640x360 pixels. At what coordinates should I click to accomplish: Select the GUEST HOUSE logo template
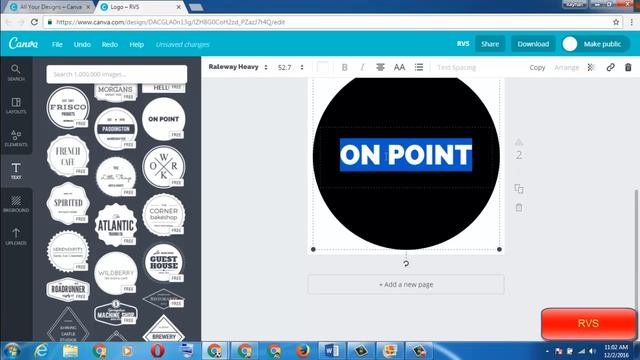(x=164, y=263)
